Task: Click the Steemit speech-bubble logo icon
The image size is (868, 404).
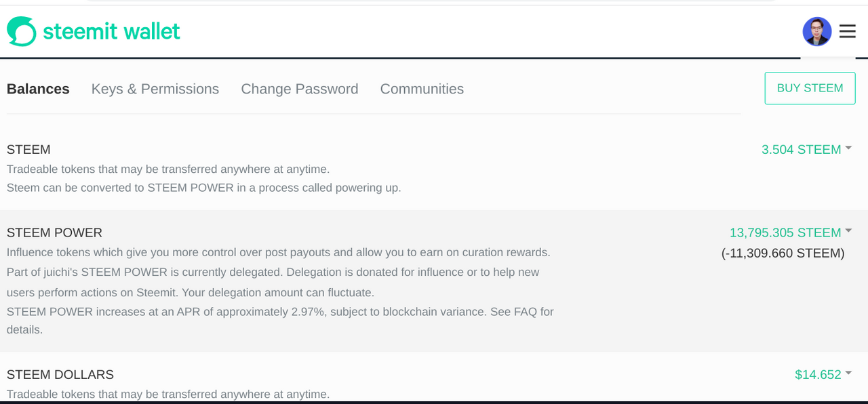Action: pos(21,31)
